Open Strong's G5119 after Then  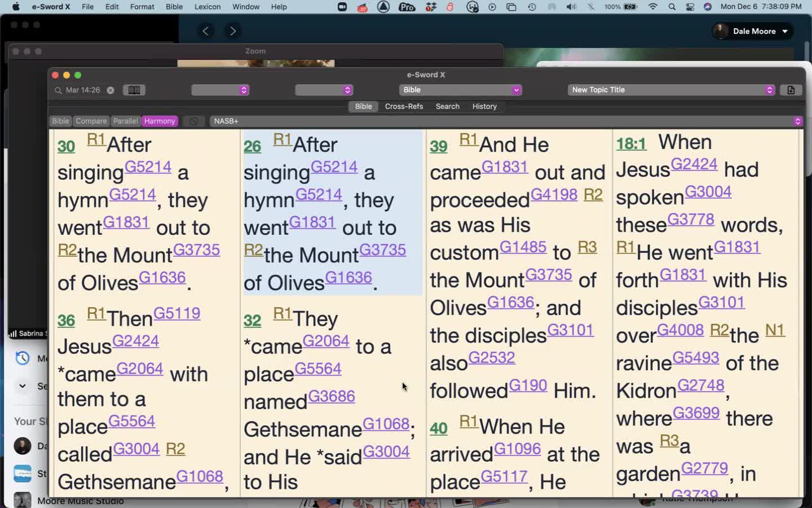176,313
